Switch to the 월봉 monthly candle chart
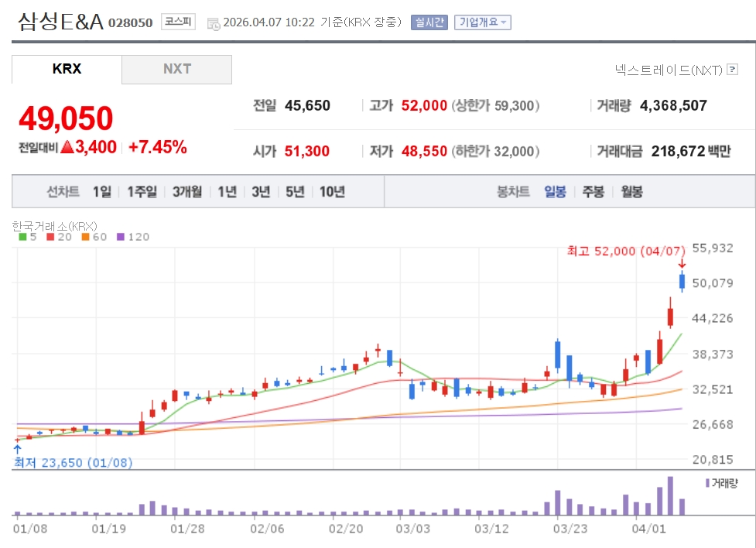Screen dimensions: 756x548 click(631, 192)
